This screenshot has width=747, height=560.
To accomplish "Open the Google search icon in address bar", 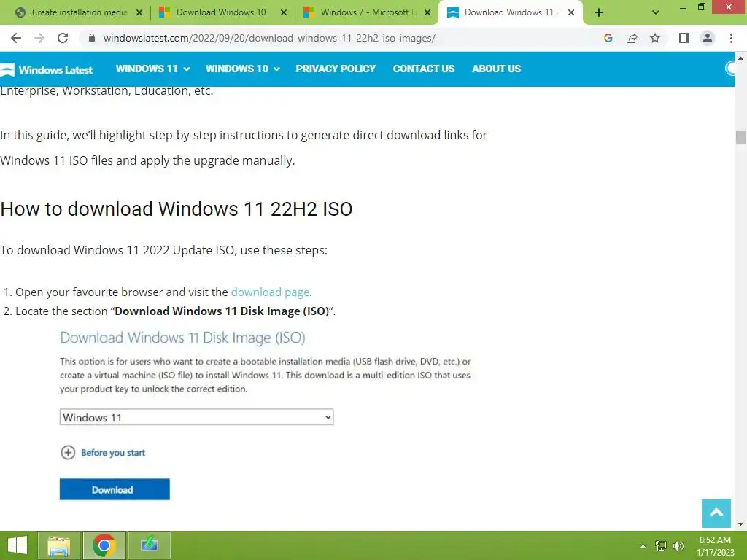I will 608,38.
